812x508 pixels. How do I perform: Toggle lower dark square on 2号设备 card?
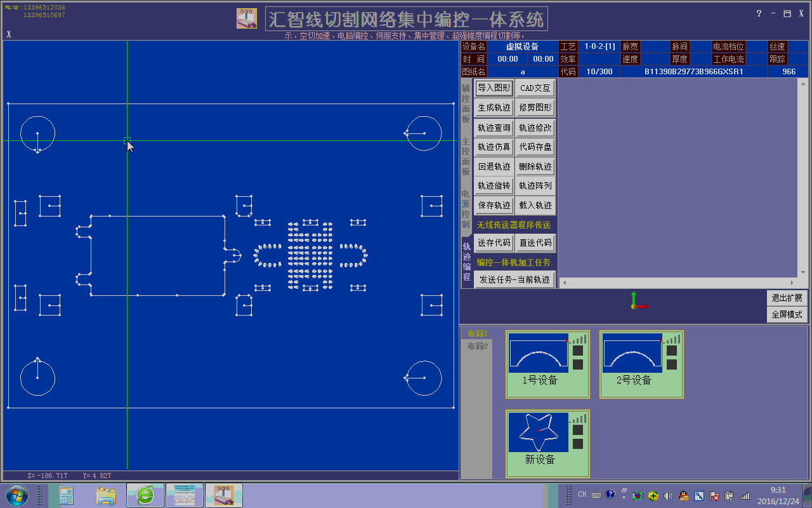click(672, 364)
